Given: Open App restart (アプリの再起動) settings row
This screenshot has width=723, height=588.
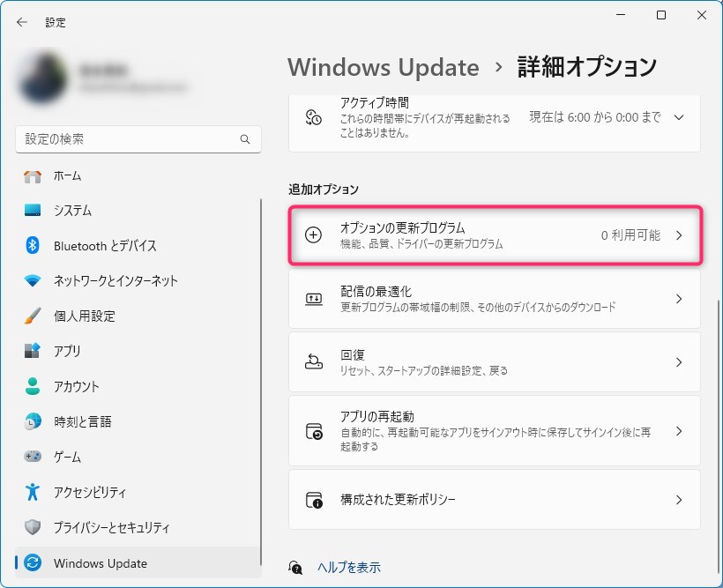Looking at the screenshot, I should point(494,431).
